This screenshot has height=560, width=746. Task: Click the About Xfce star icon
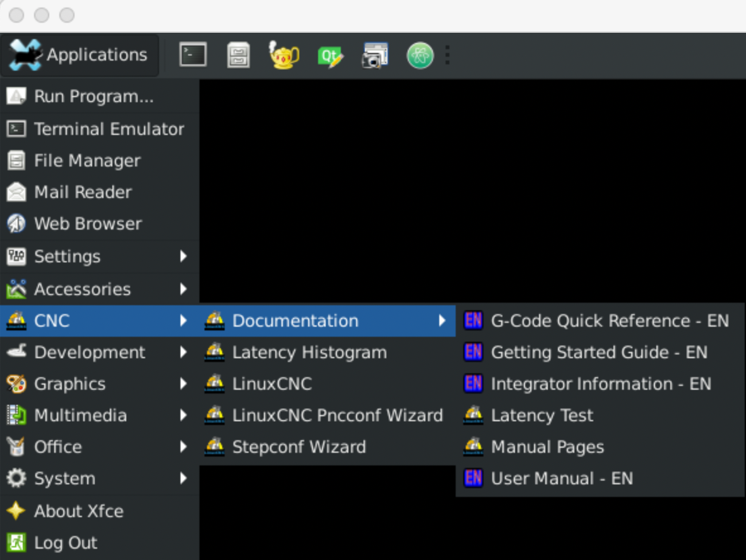[x=16, y=511]
